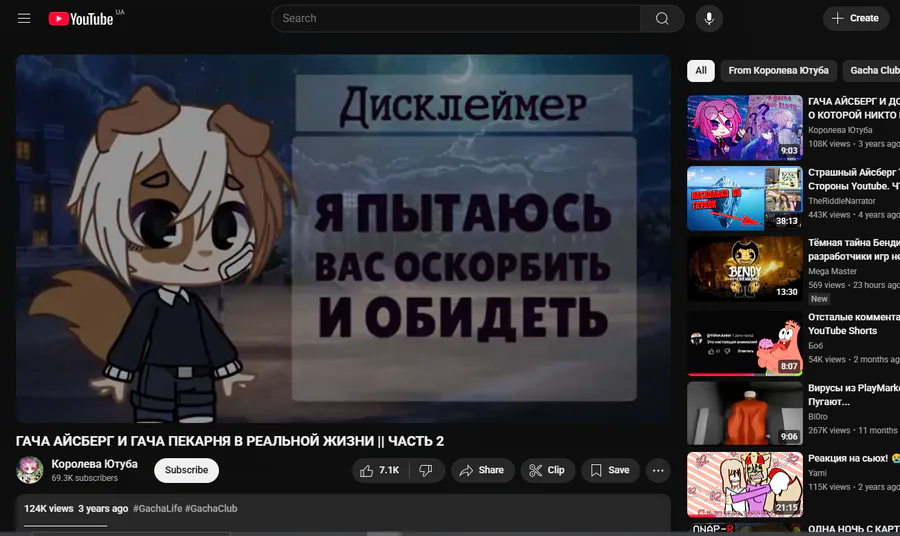Share the video
Screen dimensions: 900x536
(x=482, y=471)
